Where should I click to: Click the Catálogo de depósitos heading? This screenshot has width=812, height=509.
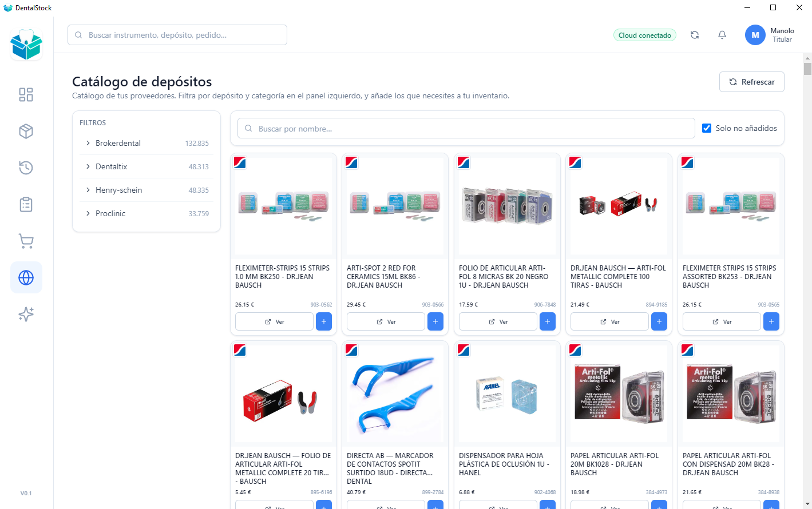[x=142, y=82]
